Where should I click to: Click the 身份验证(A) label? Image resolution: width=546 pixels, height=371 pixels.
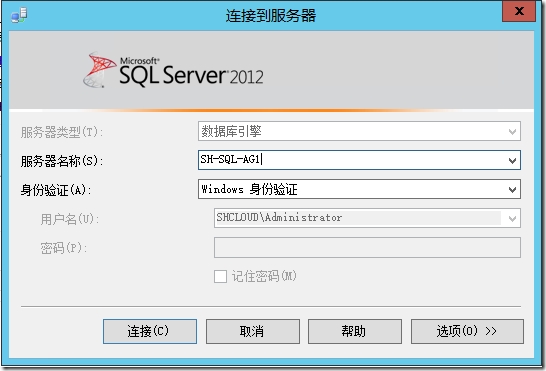[56, 190]
